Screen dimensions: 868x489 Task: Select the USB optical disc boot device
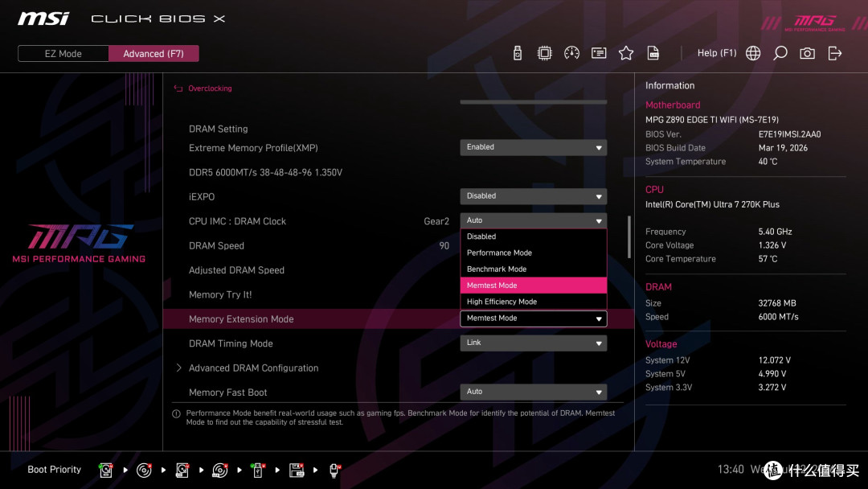coord(219,471)
